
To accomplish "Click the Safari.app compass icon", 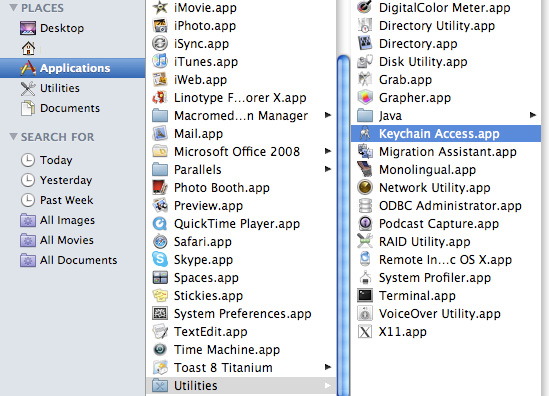I will click(160, 242).
